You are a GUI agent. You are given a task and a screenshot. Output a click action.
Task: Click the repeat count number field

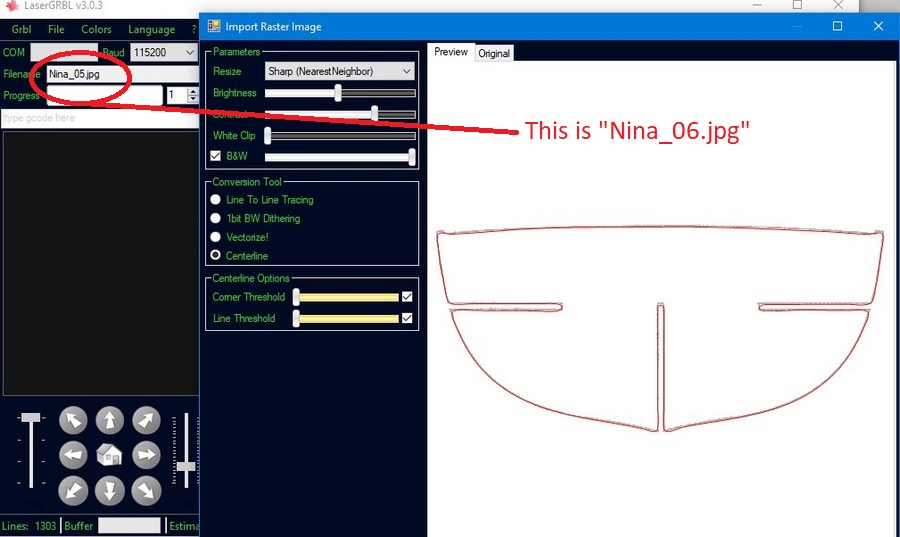pyautogui.click(x=177, y=95)
